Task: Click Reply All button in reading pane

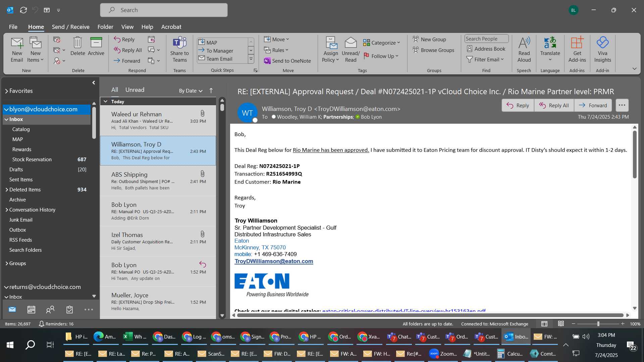Action: 554,105
